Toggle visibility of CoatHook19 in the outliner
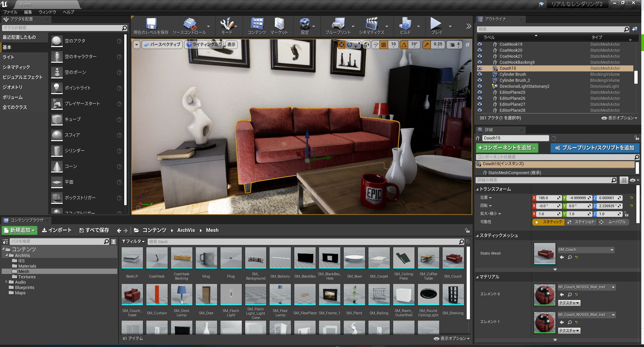 [x=480, y=44]
